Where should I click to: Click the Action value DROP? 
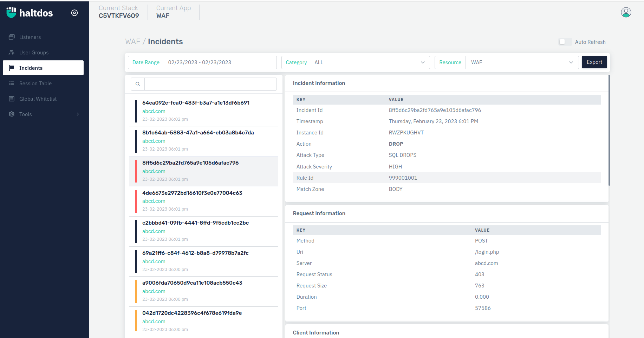pos(396,144)
